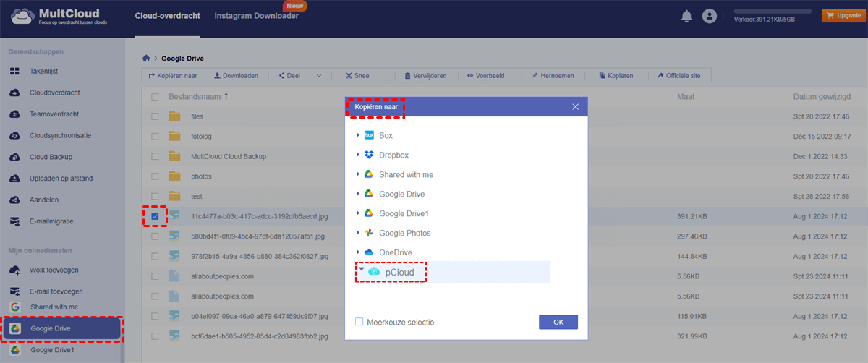The width and height of the screenshot is (868, 363).
Task: Open the Instagram Downloader tab
Action: [256, 16]
